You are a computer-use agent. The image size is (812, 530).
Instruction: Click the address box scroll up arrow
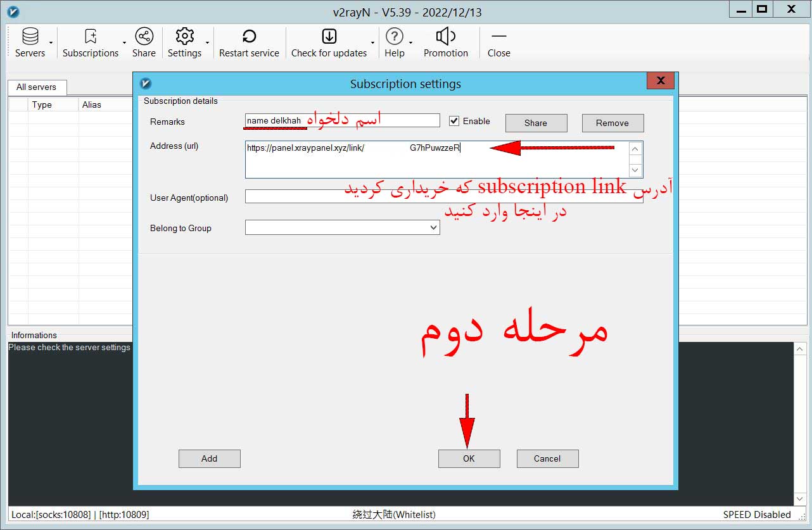(636, 148)
